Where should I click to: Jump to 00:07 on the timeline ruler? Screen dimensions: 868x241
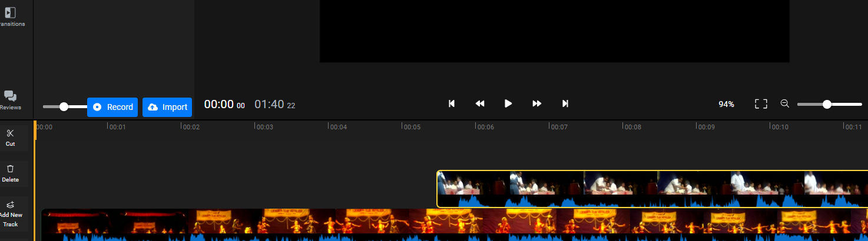coord(558,126)
